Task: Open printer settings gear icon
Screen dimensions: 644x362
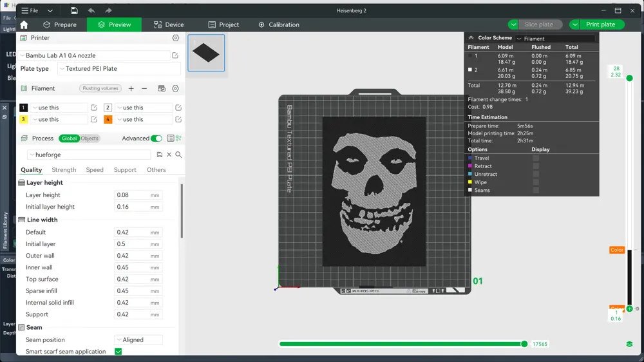Action: point(176,38)
